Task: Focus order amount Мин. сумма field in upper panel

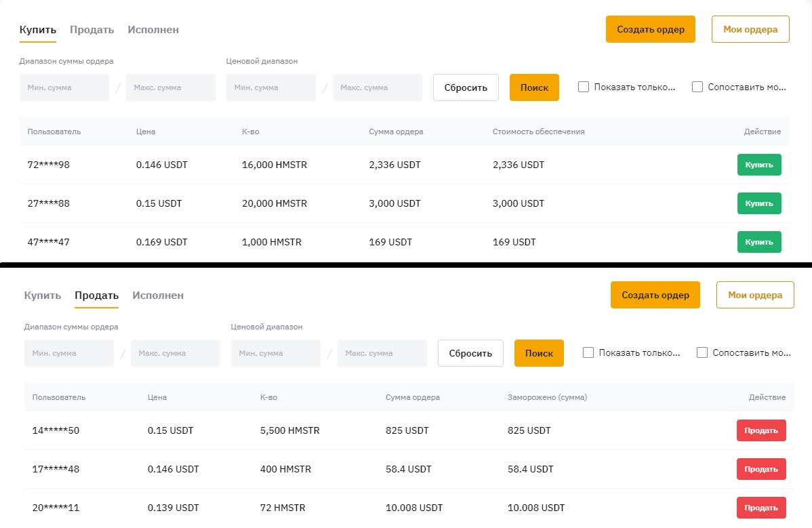Action: pyautogui.click(x=64, y=87)
